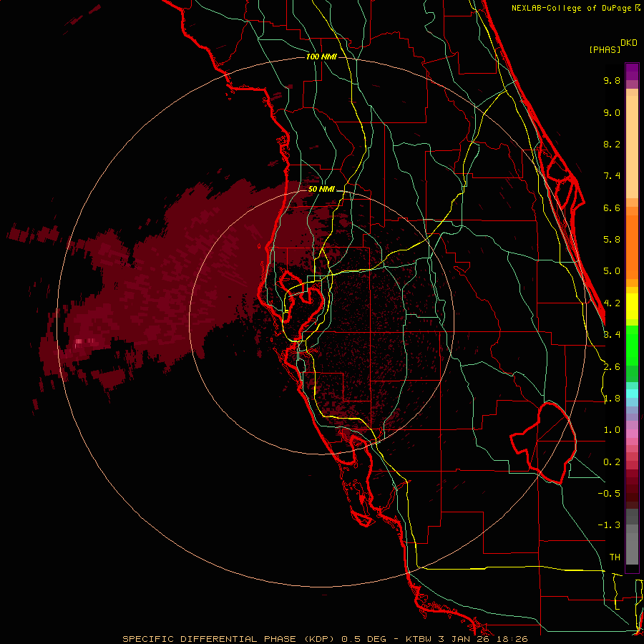The image size is (644, 644).
Task: Select the 50 NMI range ring label
Action: point(321,190)
